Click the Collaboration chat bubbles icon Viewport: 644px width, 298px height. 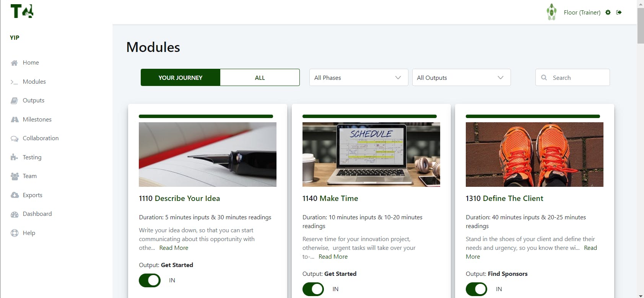coord(15,138)
